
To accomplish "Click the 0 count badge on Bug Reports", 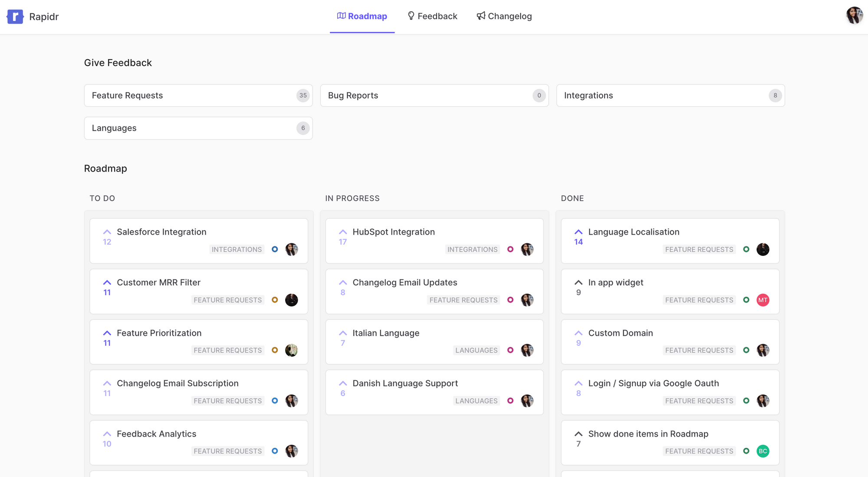I will coord(539,96).
